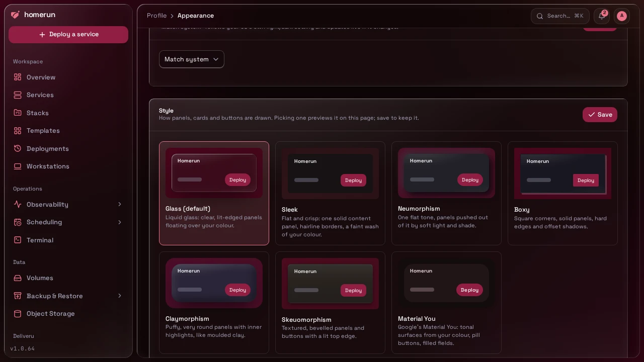Open the Backup & Restore sidebar icon
This screenshot has width=644, height=362.
18,296
